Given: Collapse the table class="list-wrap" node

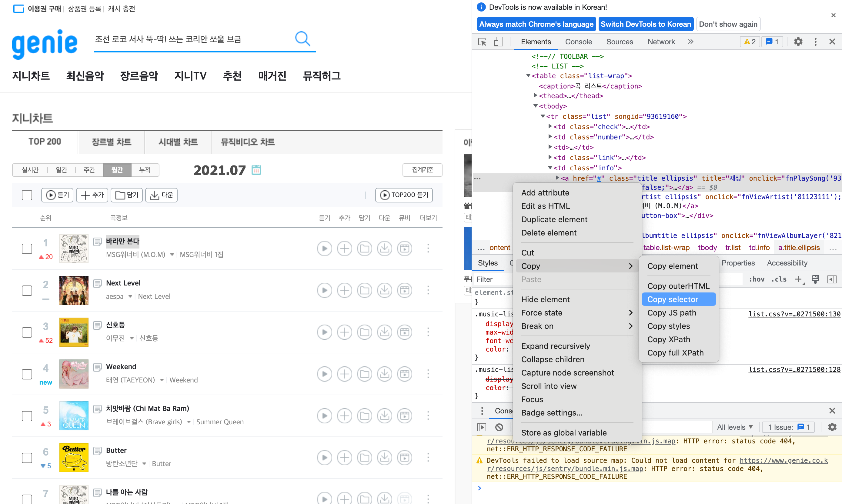Looking at the screenshot, I should point(528,76).
